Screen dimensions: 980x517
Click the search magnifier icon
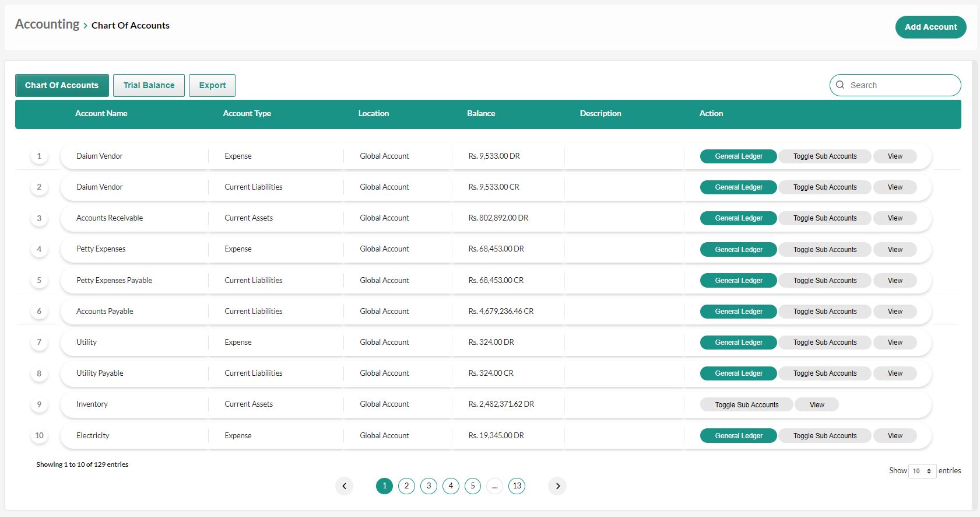point(840,85)
